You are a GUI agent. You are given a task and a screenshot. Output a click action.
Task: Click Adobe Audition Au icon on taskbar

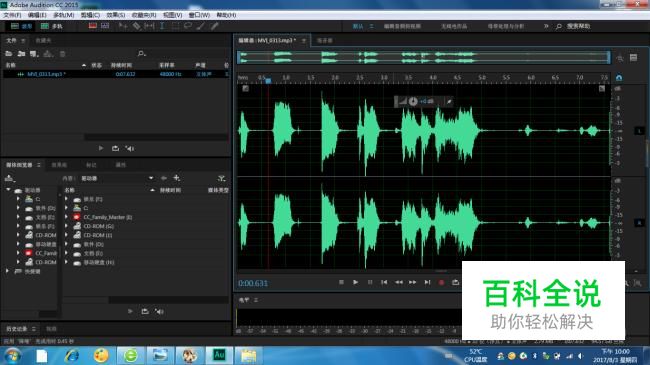(x=219, y=355)
